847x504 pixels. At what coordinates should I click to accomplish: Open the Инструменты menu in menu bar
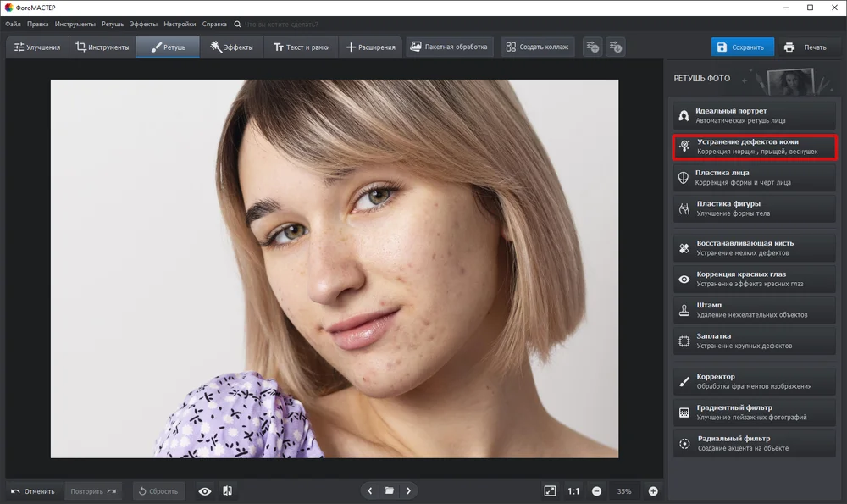click(75, 25)
